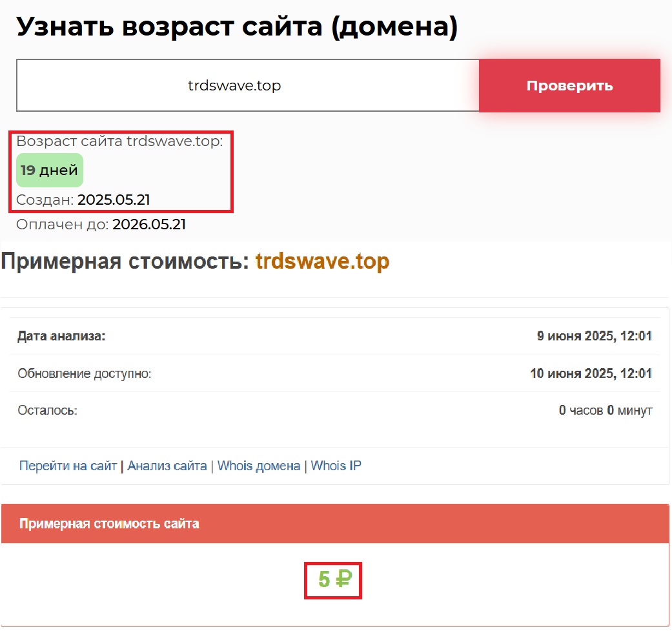Image resolution: width=672 pixels, height=633 pixels.
Task: Follow the Whois IP link
Action: click(336, 466)
